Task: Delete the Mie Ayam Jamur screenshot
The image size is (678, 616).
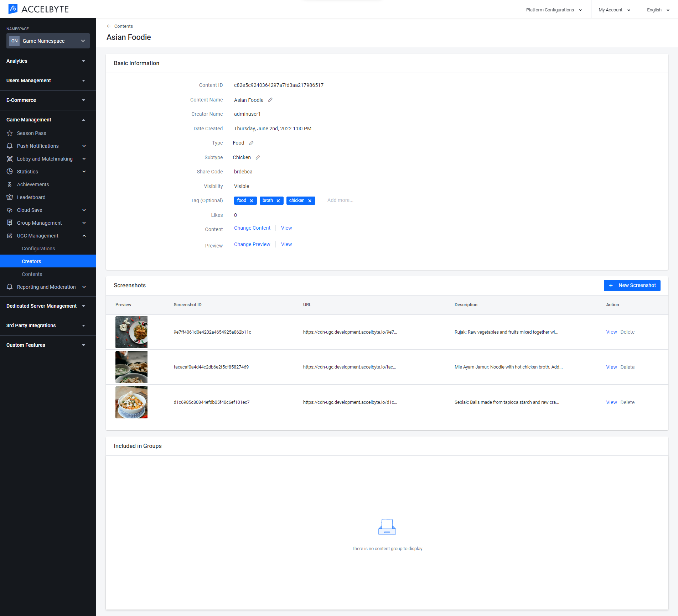Action: pyautogui.click(x=627, y=367)
